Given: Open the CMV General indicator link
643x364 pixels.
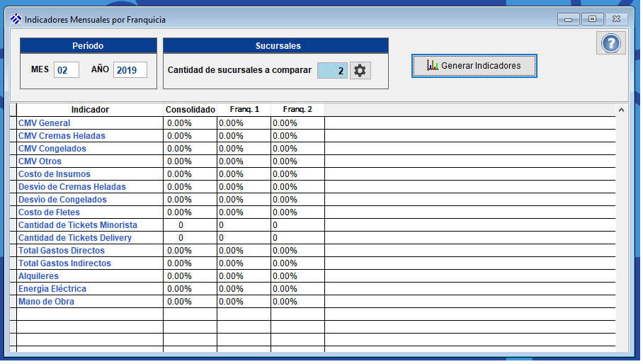Looking at the screenshot, I should tap(44, 123).
